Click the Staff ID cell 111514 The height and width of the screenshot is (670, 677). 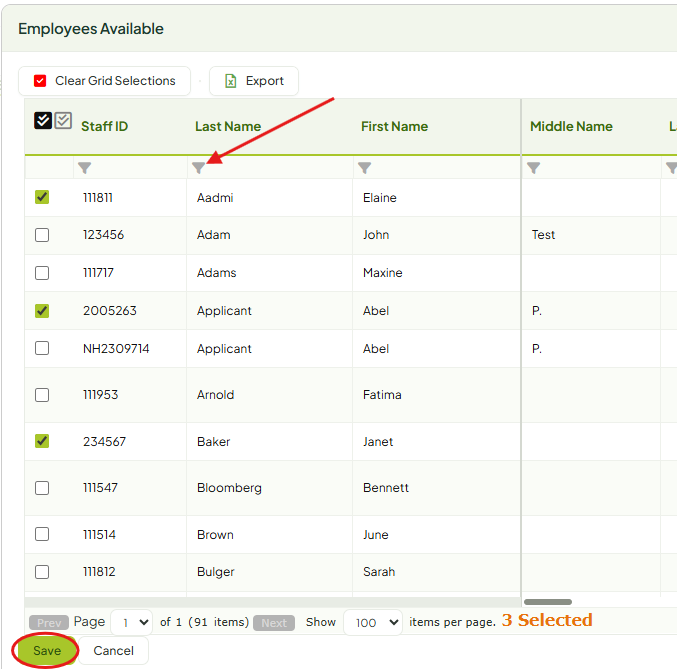pos(99,534)
